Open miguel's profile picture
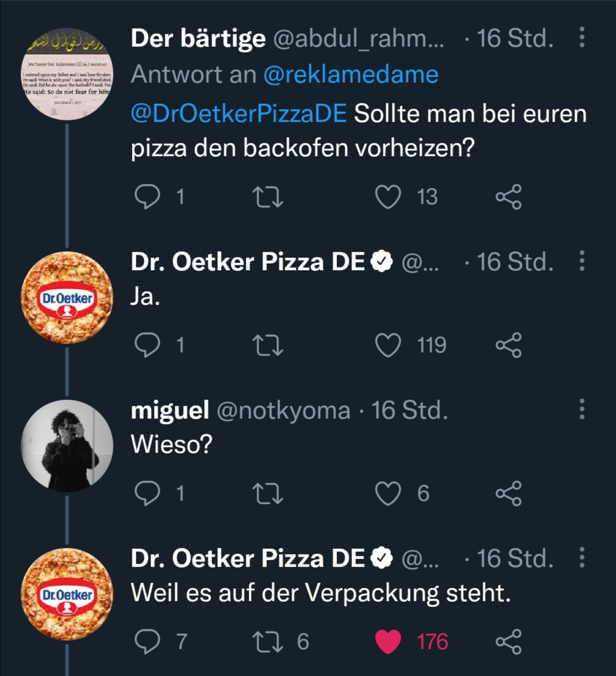This screenshot has height=676, width=616. click(x=67, y=446)
